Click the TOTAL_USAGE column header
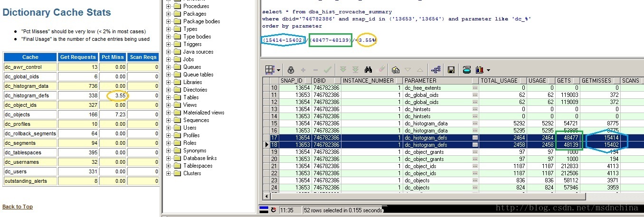The image size is (644, 217). [x=503, y=80]
